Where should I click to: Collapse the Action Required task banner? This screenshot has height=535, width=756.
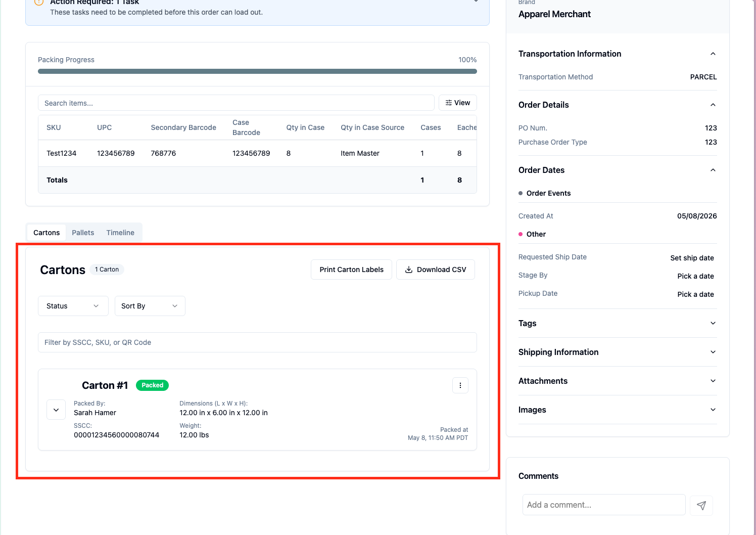476,2
